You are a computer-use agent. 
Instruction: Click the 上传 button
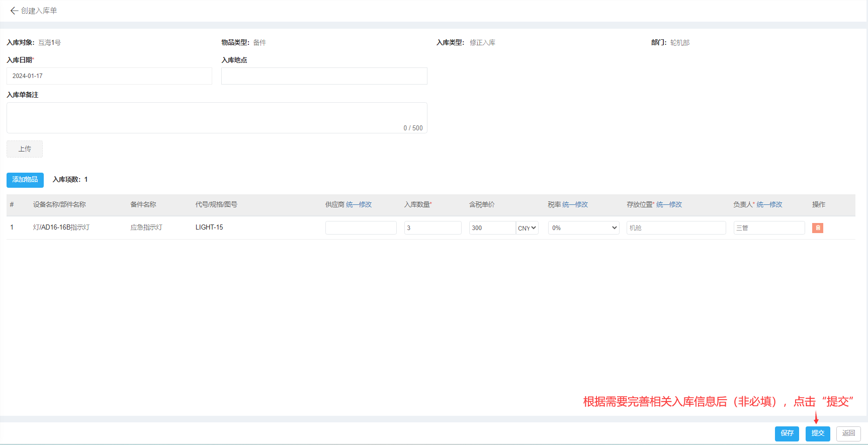coord(25,149)
